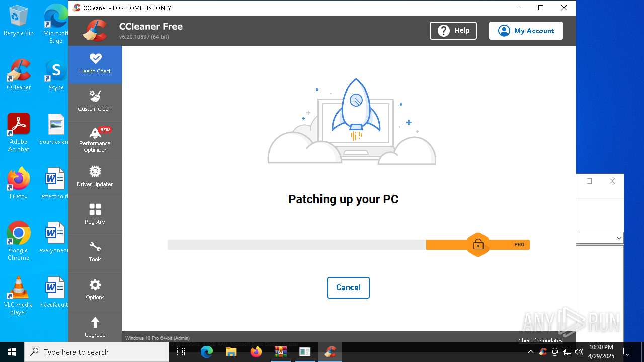Expand dropdown in background window

tap(619, 238)
